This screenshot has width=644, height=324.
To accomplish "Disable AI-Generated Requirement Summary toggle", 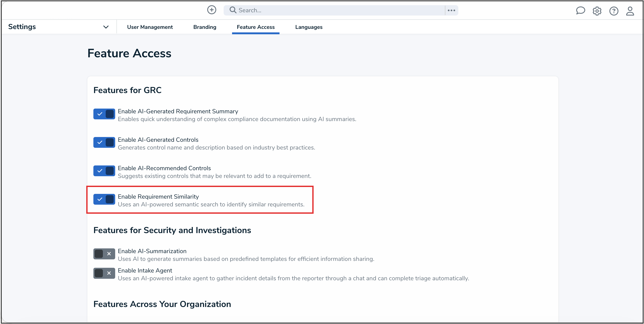I will click(x=104, y=114).
